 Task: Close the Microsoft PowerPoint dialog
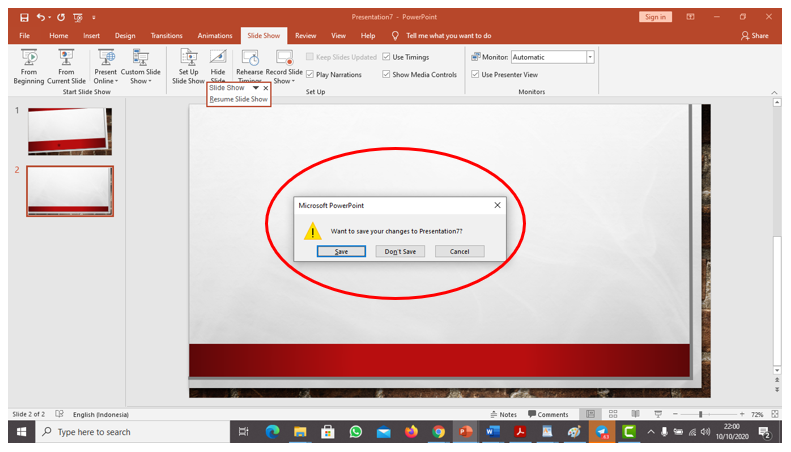click(x=497, y=205)
